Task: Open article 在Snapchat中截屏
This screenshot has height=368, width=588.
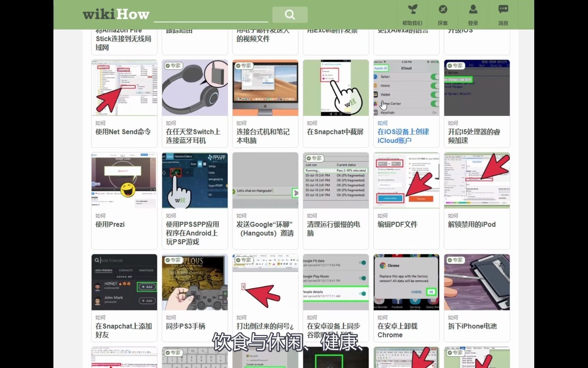Action: [x=335, y=132]
